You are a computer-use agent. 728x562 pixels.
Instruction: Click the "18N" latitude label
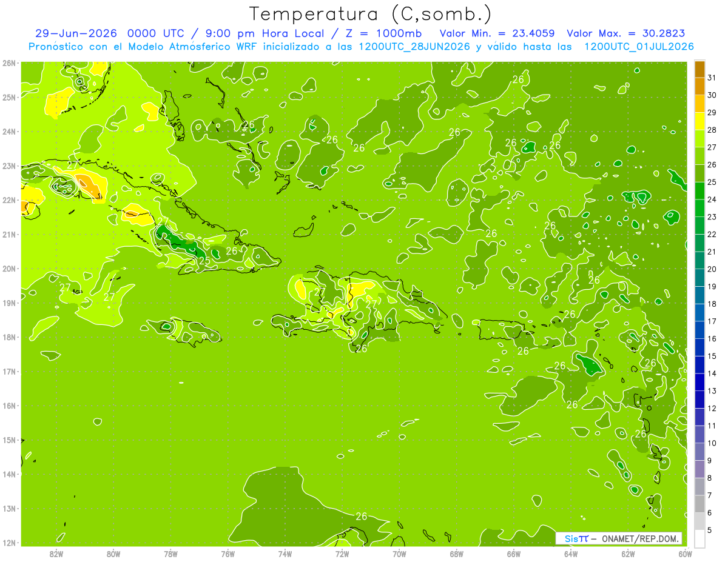pos(10,337)
